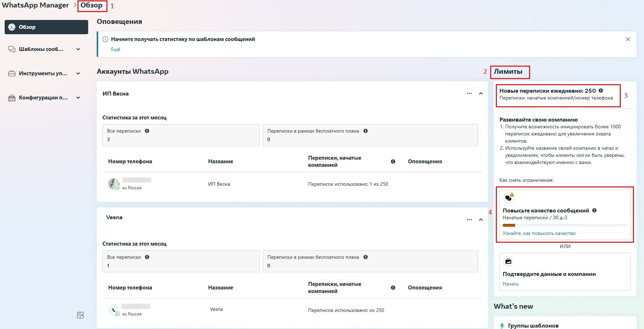Open Узнайте, как повысить качество link

pyautogui.click(x=539, y=233)
